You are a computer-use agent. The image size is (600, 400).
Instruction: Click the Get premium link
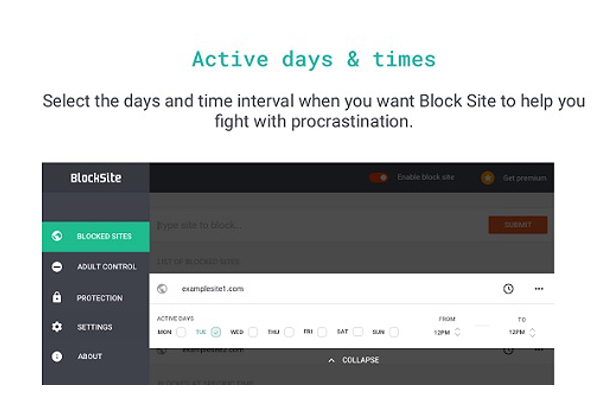point(524,178)
